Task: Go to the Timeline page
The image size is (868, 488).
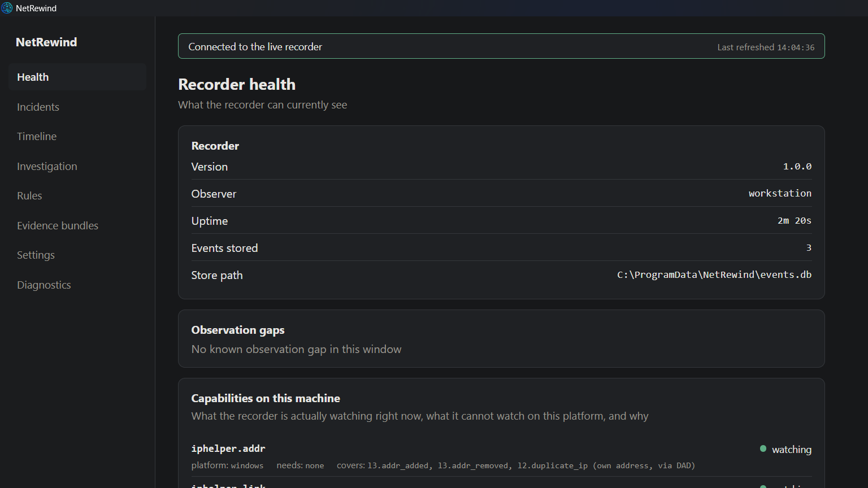Action: click(77, 136)
